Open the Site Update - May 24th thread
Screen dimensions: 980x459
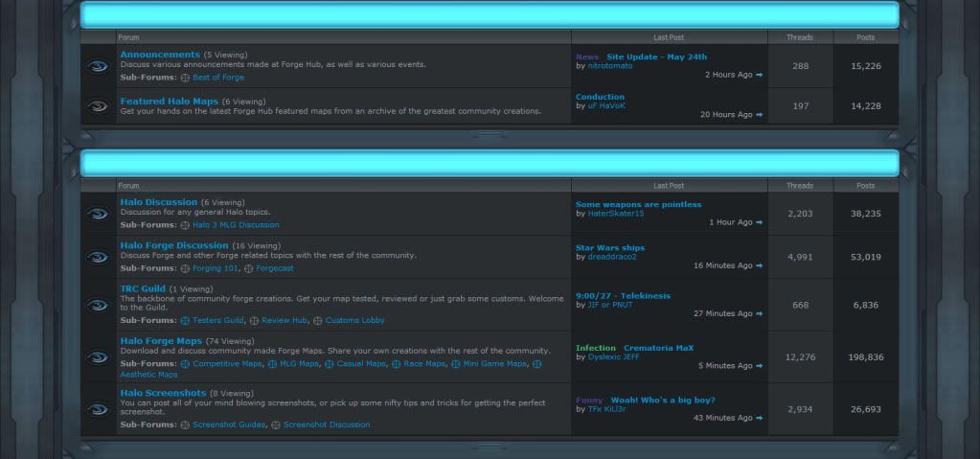657,57
